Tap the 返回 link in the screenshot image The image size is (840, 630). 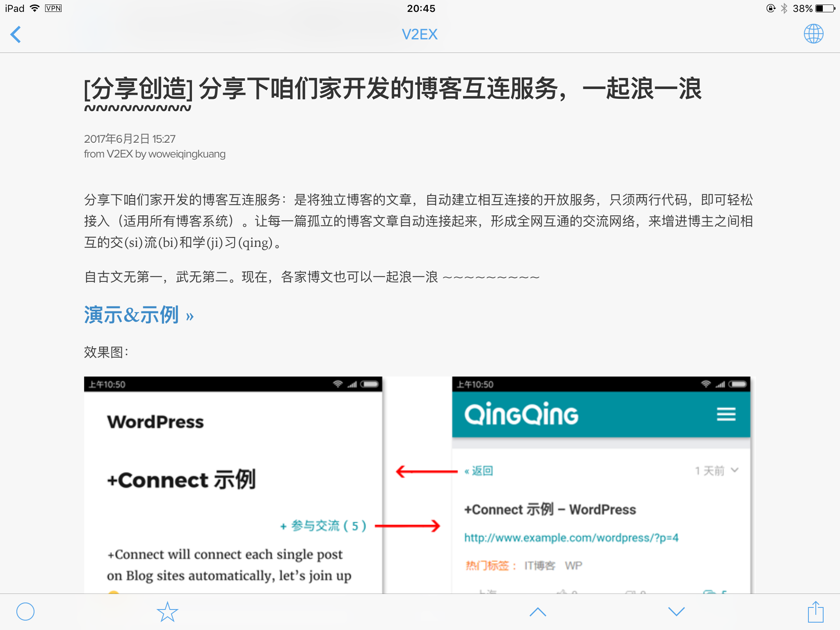pyautogui.click(x=479, y=471)
